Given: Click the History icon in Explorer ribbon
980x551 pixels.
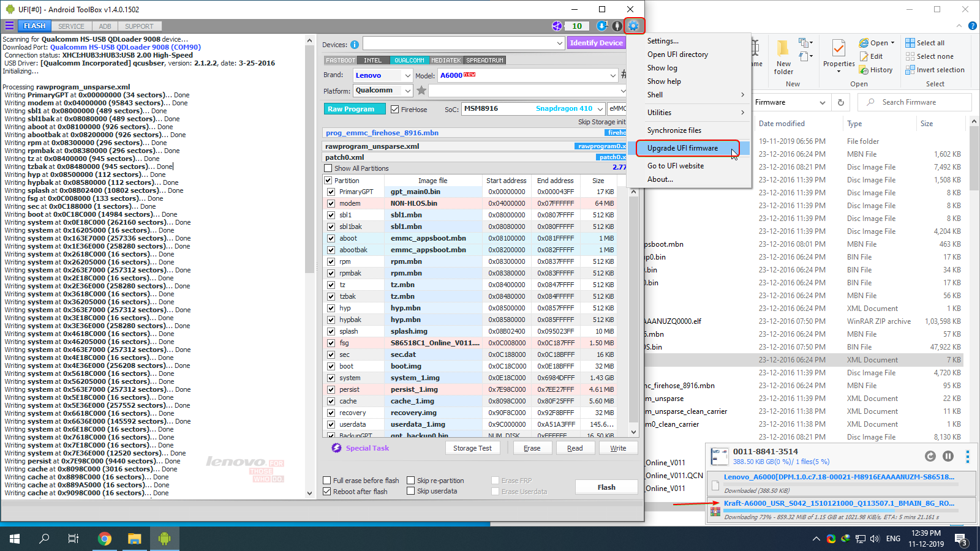Looking at the screenshot, I should tap(864, 70).
